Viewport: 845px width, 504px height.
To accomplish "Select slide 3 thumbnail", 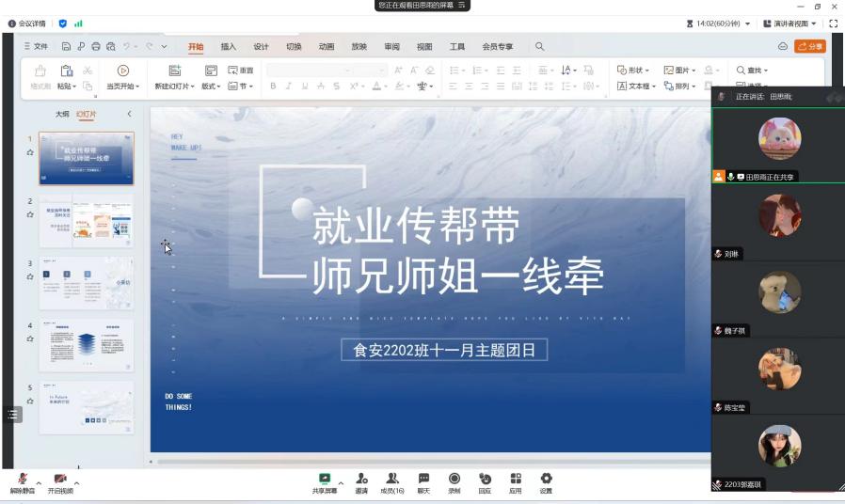I will [87, 282].
